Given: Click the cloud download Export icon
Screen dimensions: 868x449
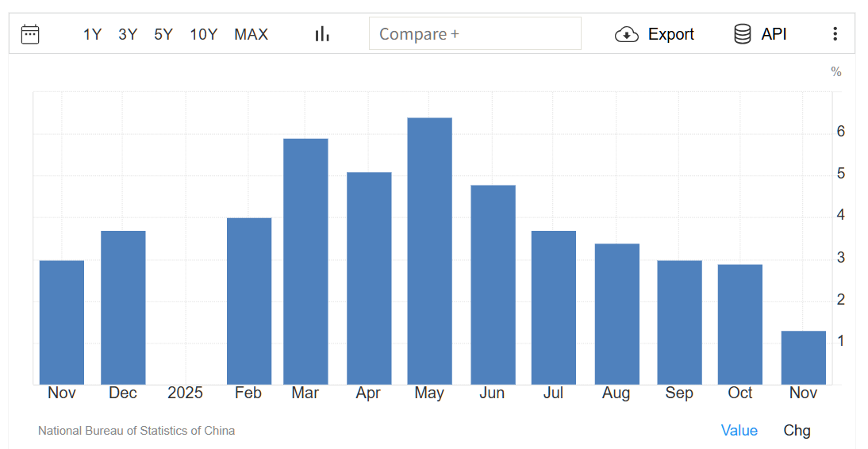Looking at the screenshot, I should [627, 34].
